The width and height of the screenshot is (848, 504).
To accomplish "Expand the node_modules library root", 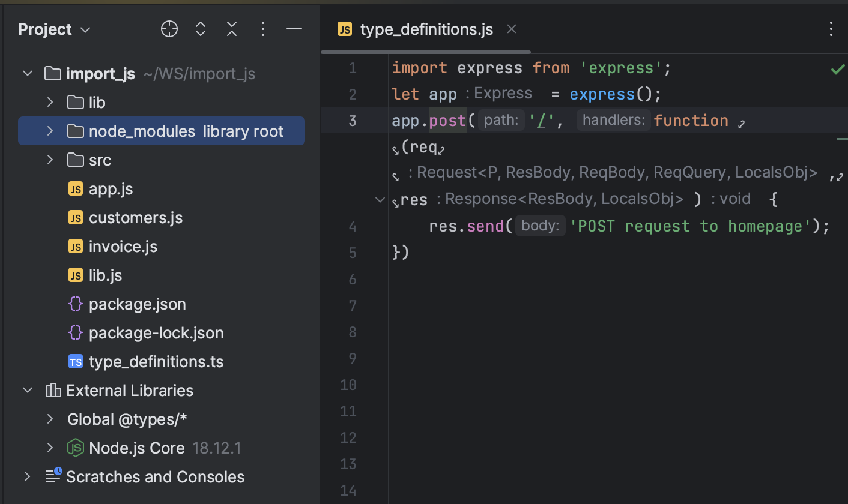I will coord(50,131).
